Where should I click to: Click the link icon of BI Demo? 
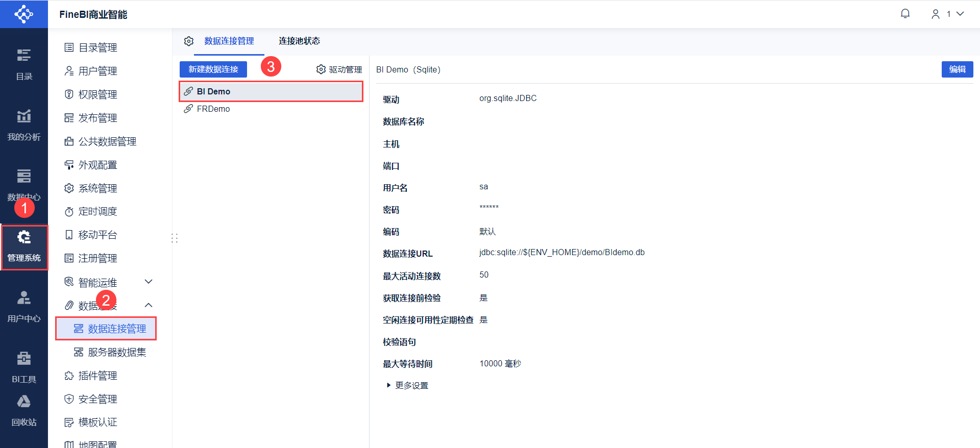coord(188,91)
